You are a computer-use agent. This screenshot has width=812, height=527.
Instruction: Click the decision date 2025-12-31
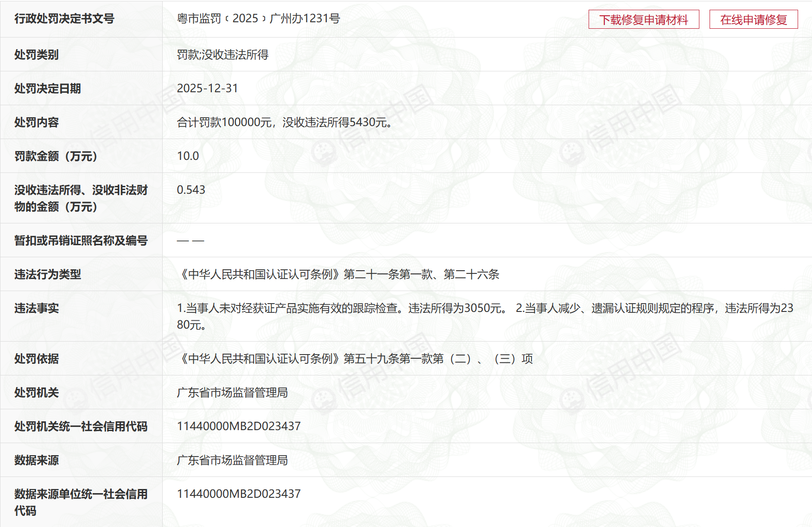point(207,89)
